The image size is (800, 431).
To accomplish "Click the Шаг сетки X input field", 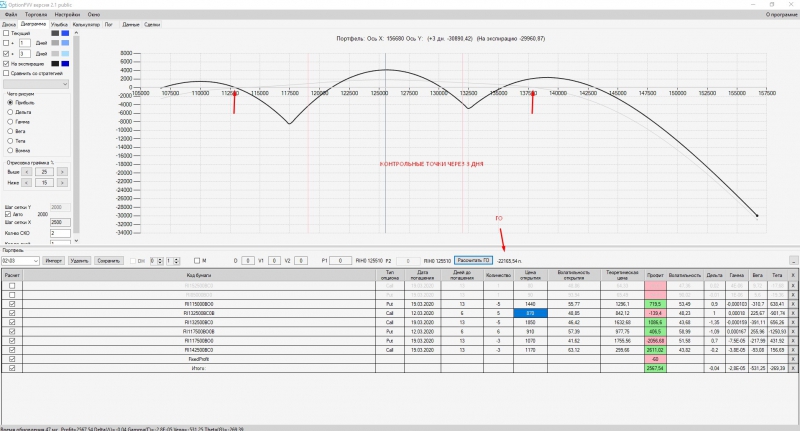I will click(60, 223).
